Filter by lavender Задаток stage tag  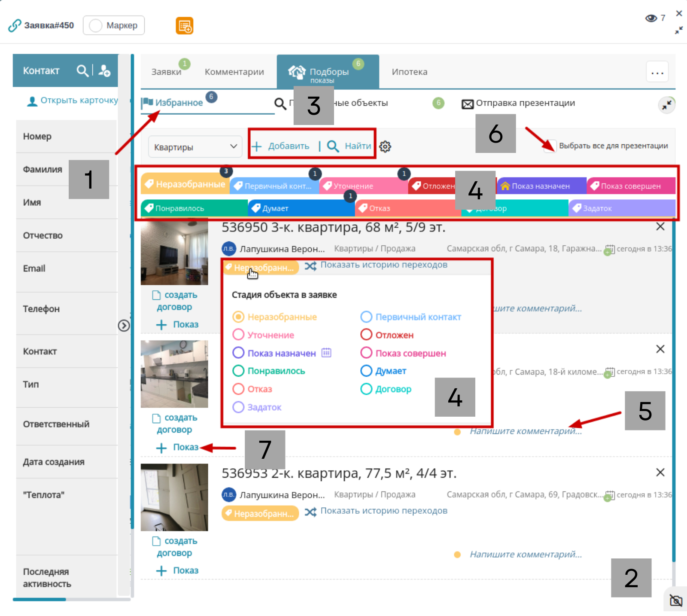click(x=622, y=208)
